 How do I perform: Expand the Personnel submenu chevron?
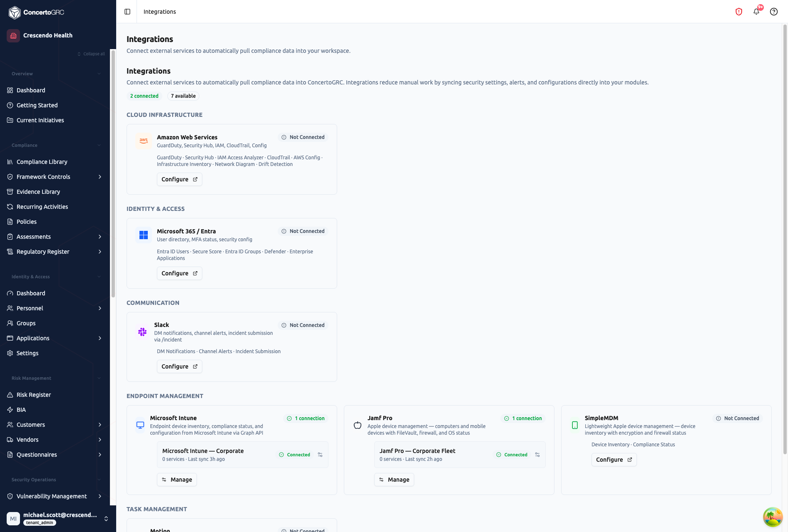click(x=100, y=308)
